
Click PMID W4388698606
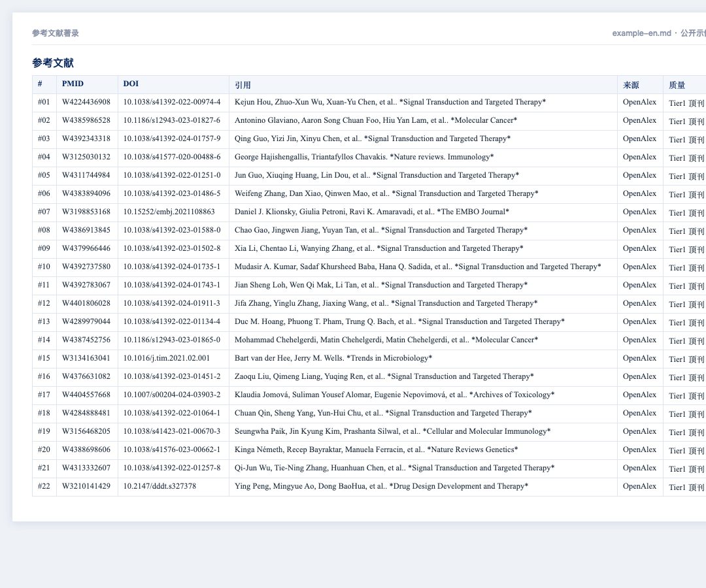click(86, 449)
